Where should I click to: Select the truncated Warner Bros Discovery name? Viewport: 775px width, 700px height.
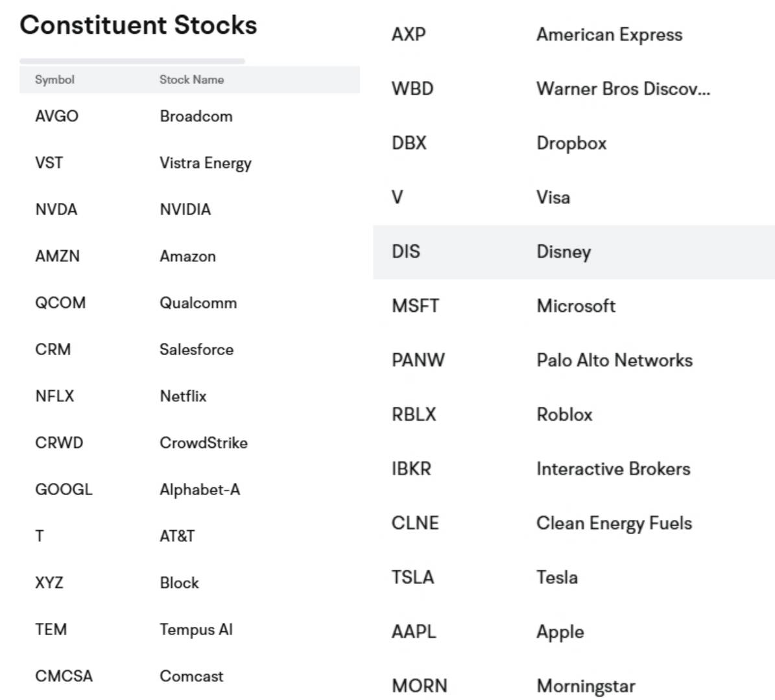(623, 89)
